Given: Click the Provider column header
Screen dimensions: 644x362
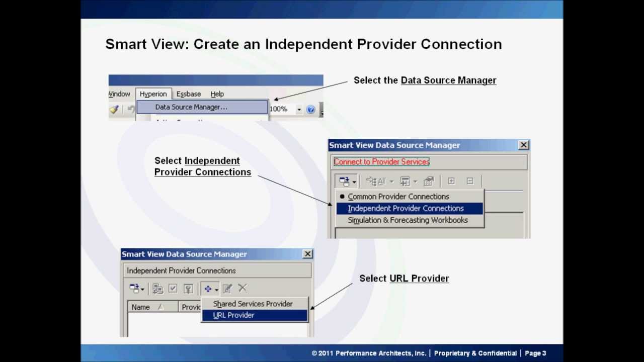Looking at the screenshot, I should point(190,307).
